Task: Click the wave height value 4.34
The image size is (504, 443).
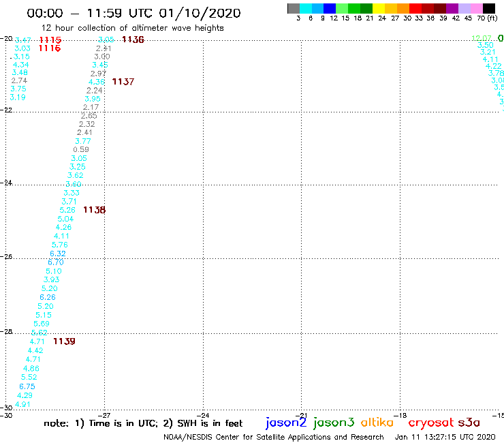Action: click(20, 65)
